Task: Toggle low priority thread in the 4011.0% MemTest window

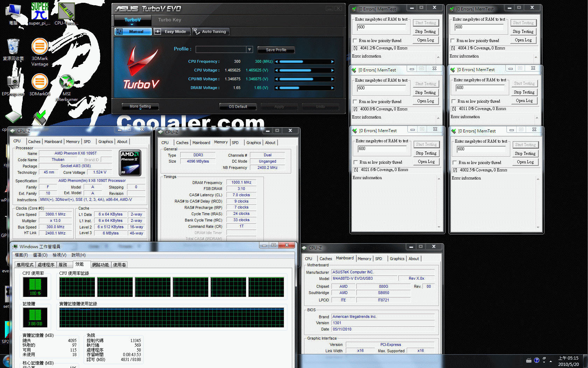Action: (x=454, y=101)
